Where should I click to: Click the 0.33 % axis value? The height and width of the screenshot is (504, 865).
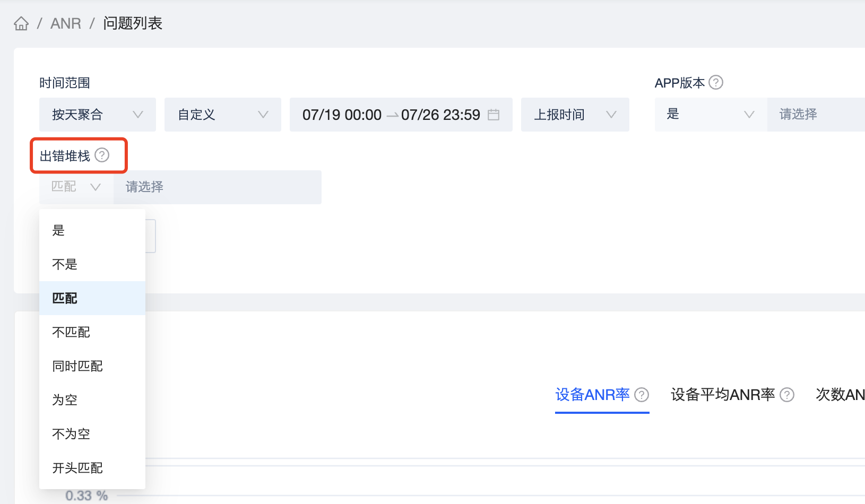(87, 496)
